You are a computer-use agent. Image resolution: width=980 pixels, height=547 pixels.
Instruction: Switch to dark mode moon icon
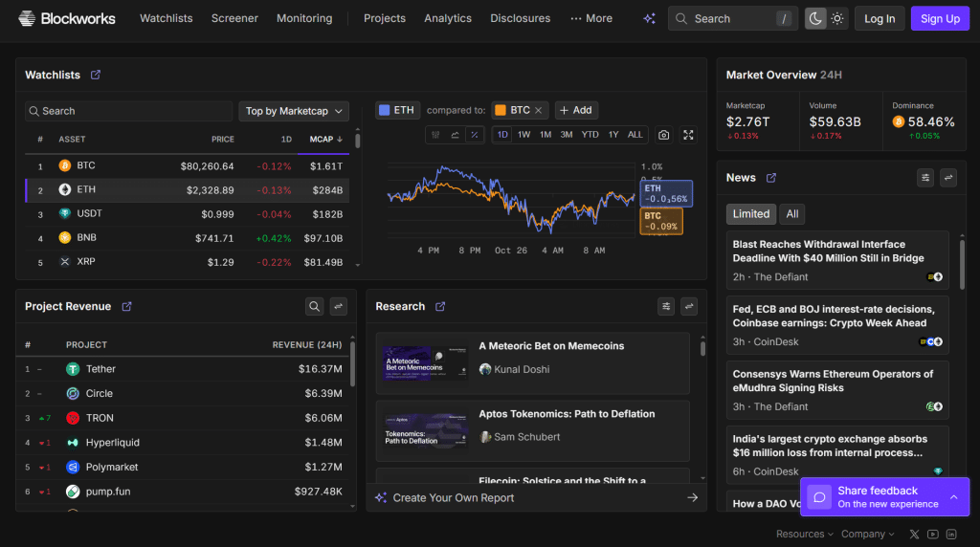pos(815,19)
